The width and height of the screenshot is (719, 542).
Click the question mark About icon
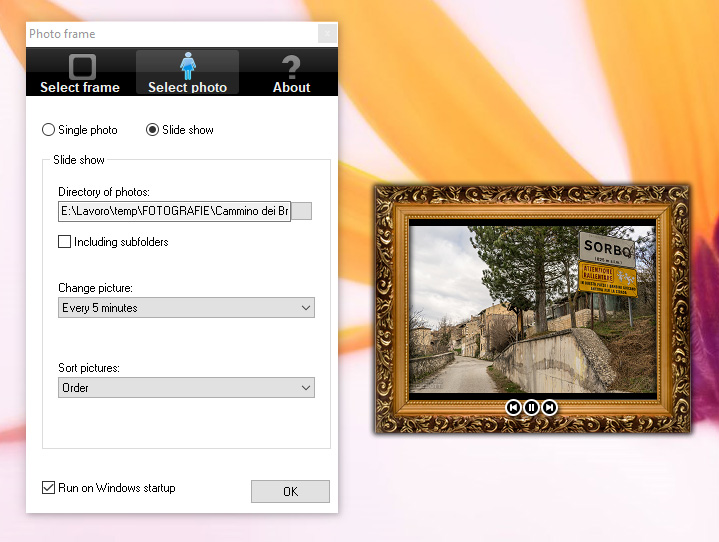[291, 67]
